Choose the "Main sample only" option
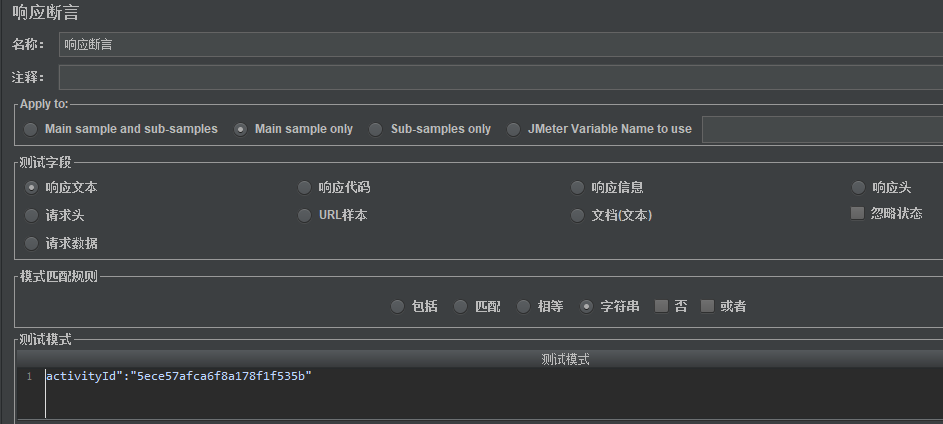 click(241, 129)
